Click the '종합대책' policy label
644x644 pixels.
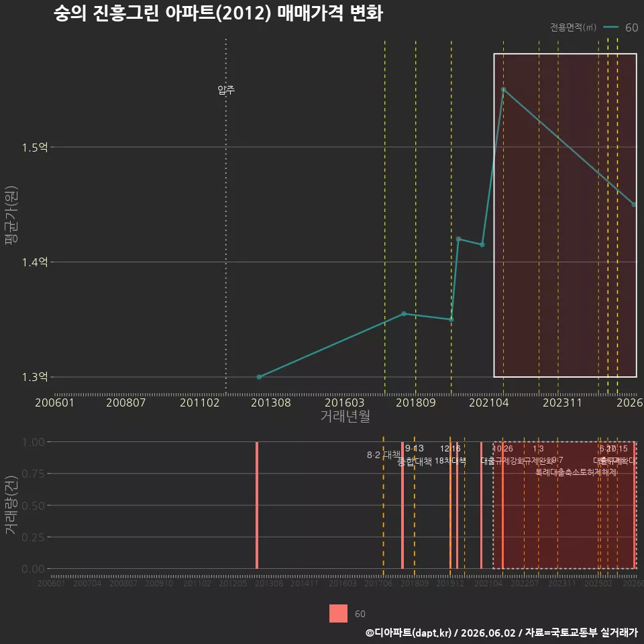tap(415, 462)
